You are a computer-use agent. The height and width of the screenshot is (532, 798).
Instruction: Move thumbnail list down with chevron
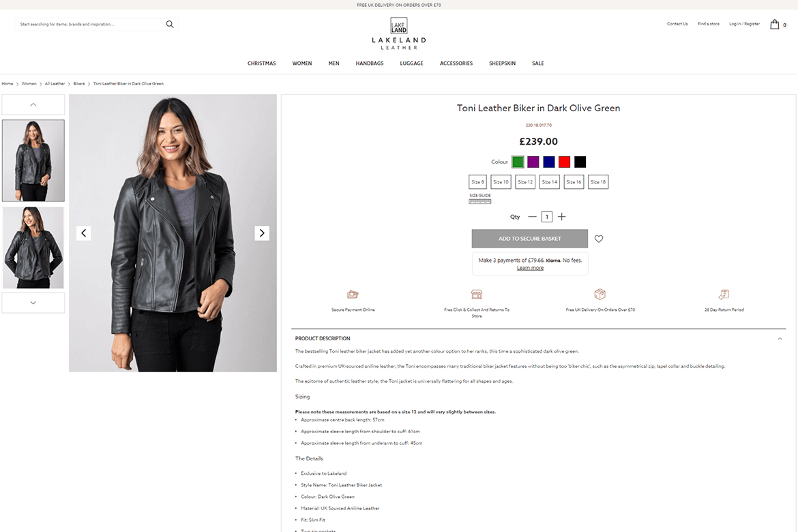(x=33, y=302)
